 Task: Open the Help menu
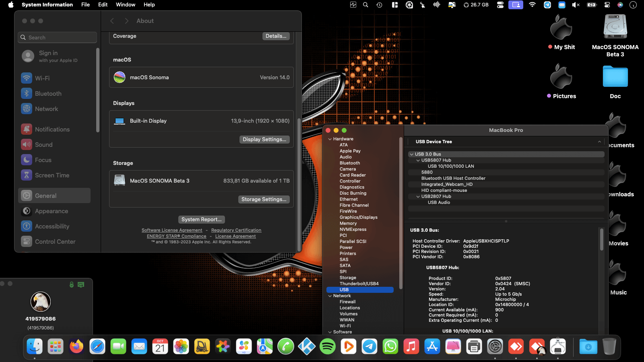[x=149, y=5]
